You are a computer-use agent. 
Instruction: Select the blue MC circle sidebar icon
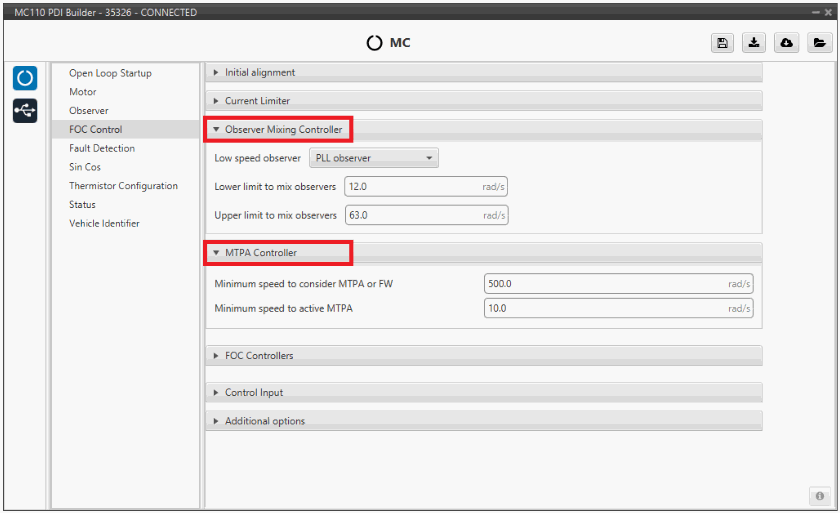point(25,78)
